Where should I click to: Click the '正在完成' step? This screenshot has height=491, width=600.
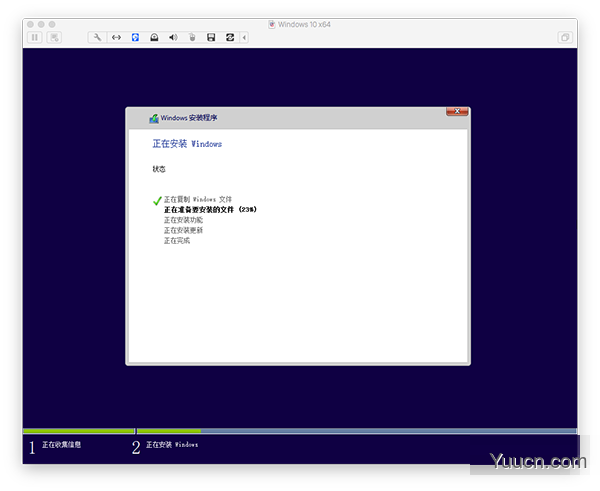177,240
